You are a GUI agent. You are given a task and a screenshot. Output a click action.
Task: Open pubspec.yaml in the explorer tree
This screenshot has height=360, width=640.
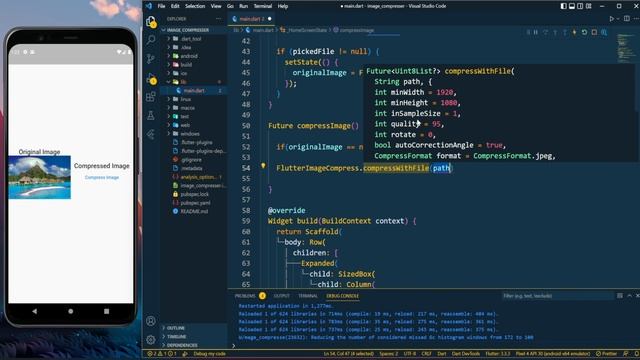194,202
